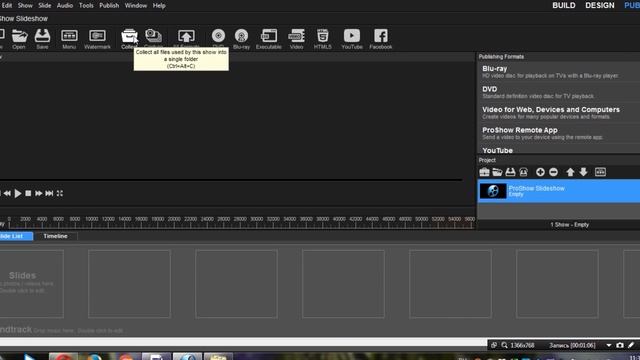Add a show with the plus icon
The width and height of the screenshot is (640, 360).
(x=540, y=172)
